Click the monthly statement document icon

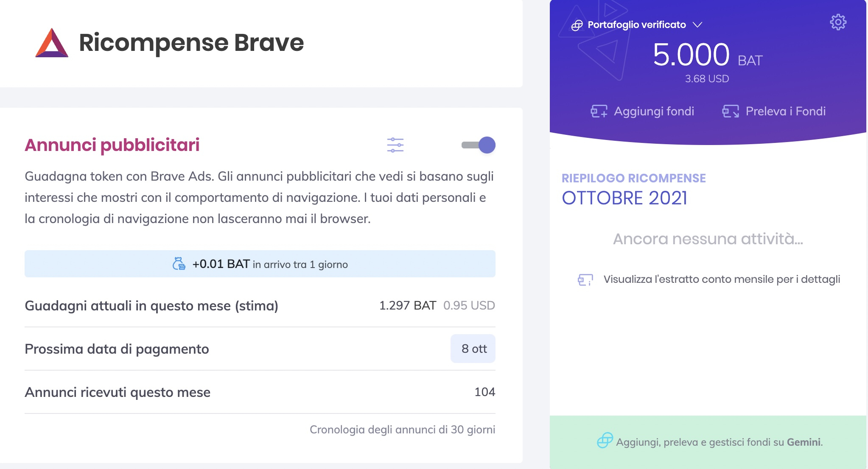coord(585,279)
